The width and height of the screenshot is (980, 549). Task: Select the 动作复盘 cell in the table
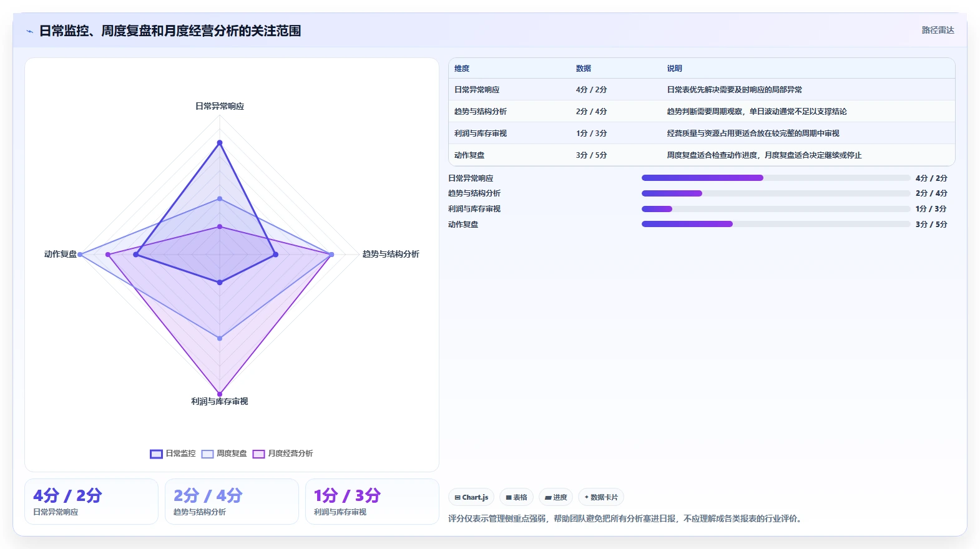point(469,155)
